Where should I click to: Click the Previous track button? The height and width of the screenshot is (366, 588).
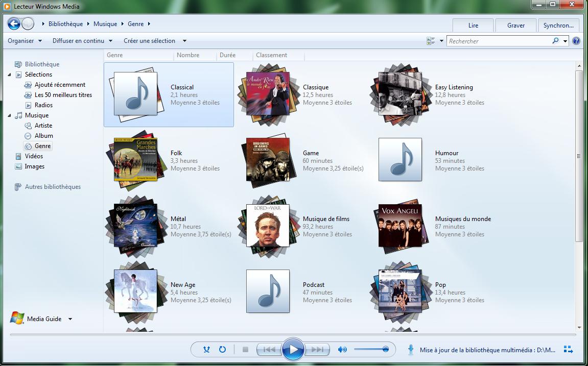click(x=269, y=350)
